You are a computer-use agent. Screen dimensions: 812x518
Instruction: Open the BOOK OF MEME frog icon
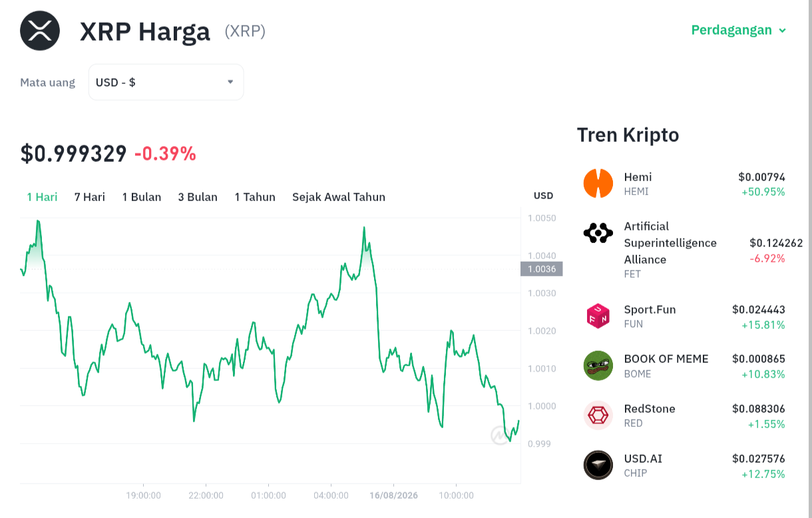pos(598,366)
